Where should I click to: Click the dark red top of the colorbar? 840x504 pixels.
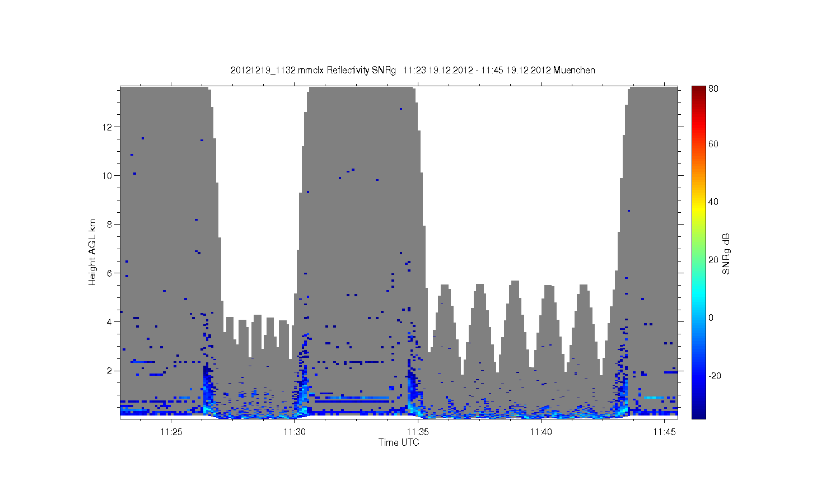click(698, 90)
